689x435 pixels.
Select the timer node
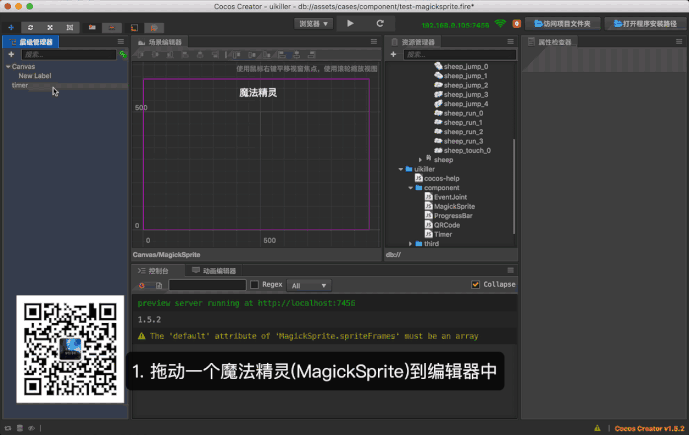pyautogui.click(x=20, y=85)
